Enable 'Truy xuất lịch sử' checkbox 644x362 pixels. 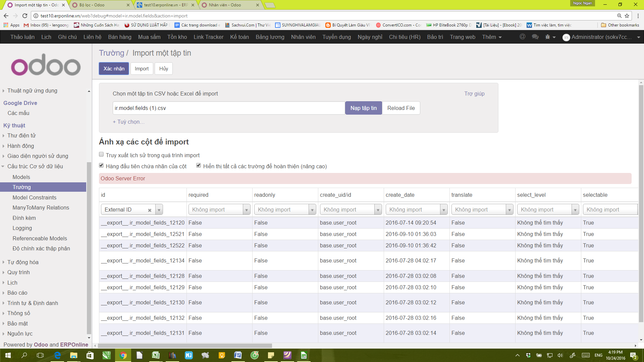101,155
